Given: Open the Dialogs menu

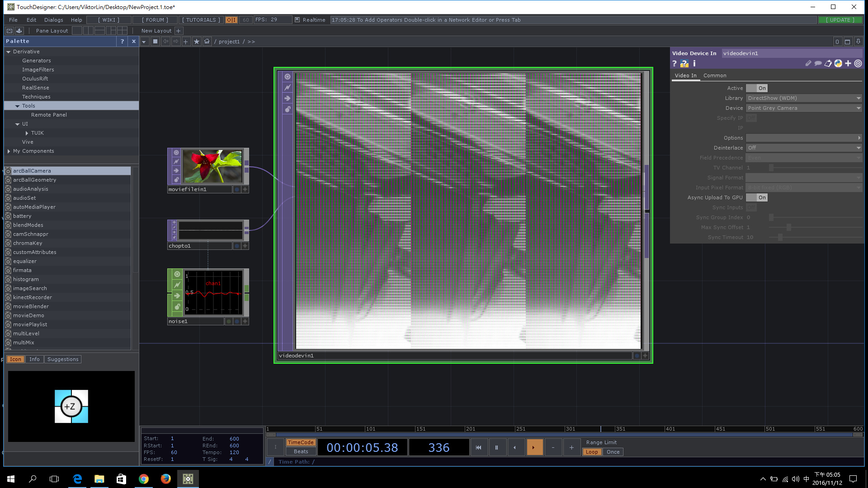Looking at the screenshot, I should click(53, 19).
